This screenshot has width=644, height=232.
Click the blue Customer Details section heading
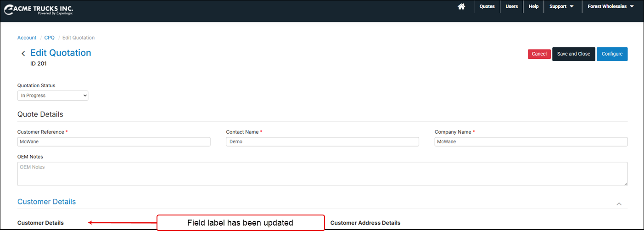click(x=46, y=202)
